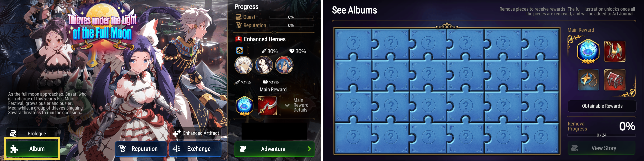The height and width of the screenshot is (161, 644).
Task: Start the Adventure
Action: [274, 149]
